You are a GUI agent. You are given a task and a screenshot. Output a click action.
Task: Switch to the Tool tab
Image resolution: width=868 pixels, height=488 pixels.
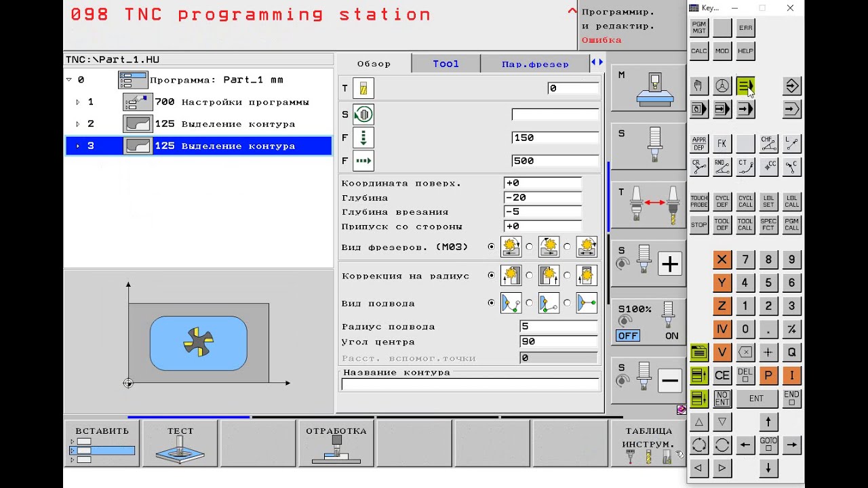click(446, 64)
